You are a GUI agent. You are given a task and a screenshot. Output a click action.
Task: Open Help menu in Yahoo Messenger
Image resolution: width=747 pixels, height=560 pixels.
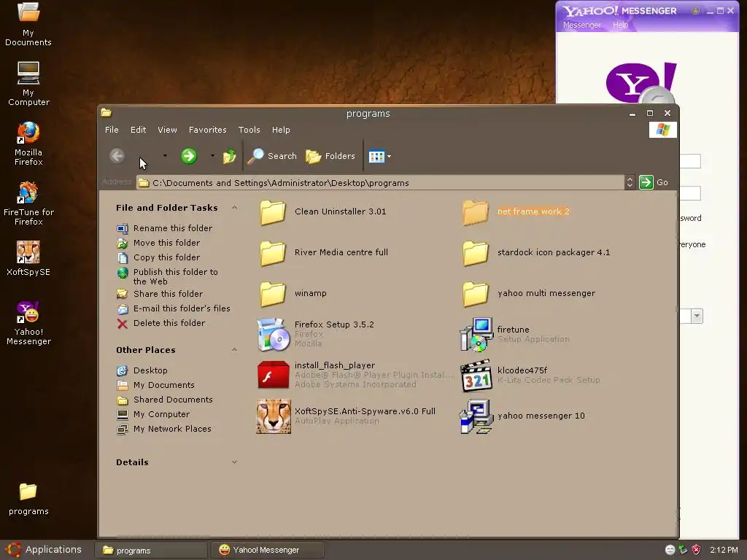(620, 25)
